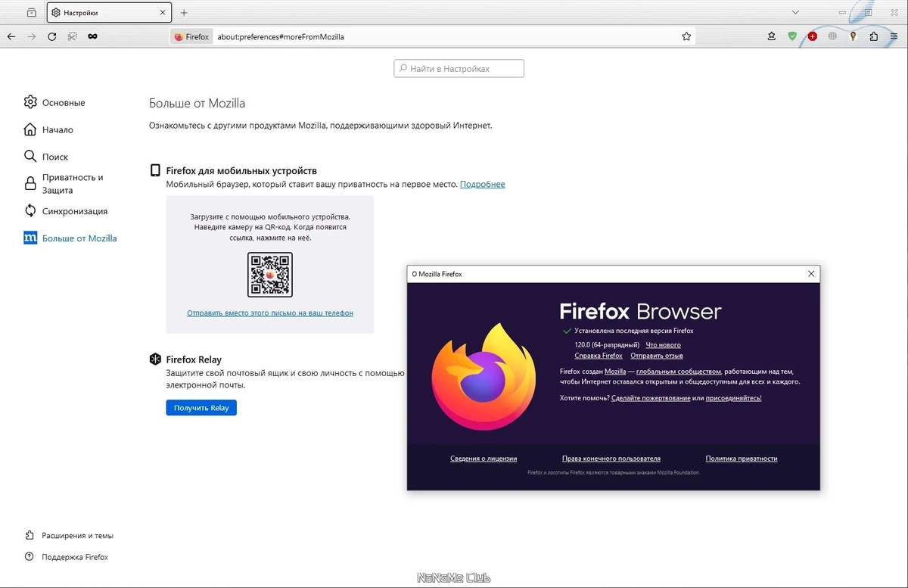Click Сделайте пожертвование link
This screenshot has width=908, height=588.
(x=651, y=398)
